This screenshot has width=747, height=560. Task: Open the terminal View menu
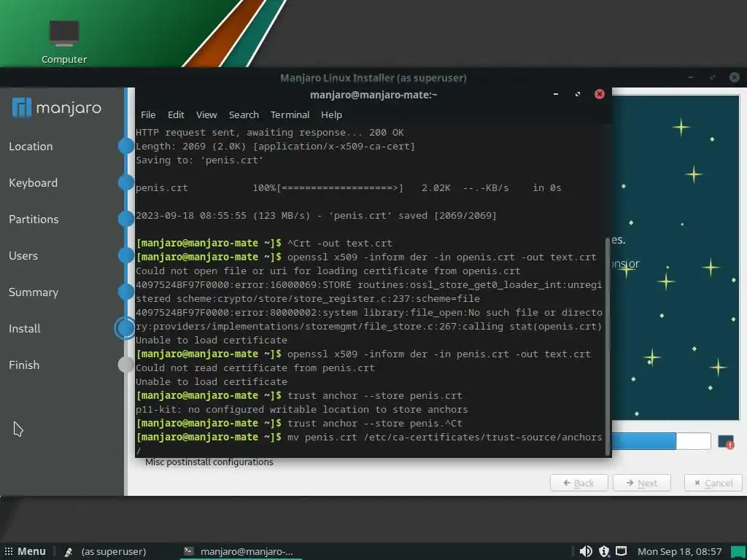(x=206, y=114)
